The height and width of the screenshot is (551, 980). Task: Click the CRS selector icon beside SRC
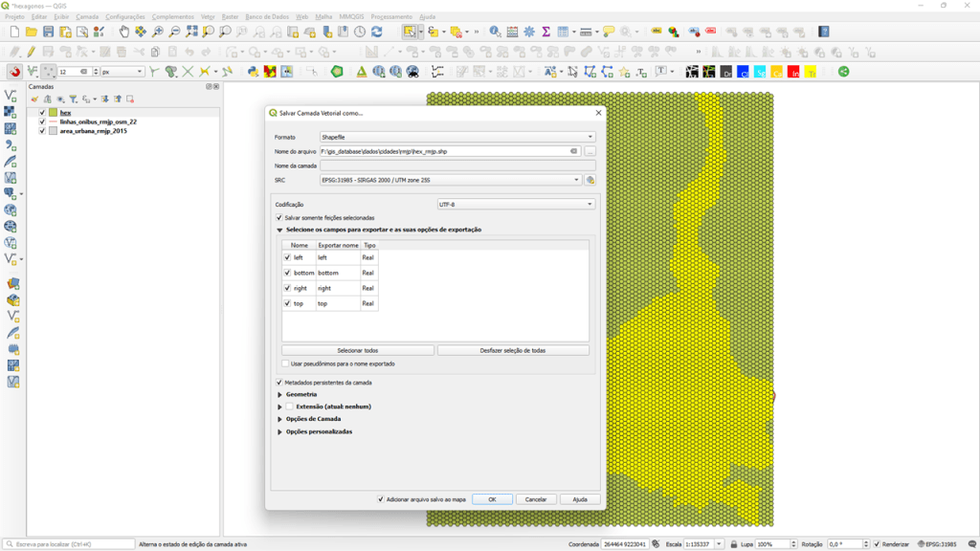coord(590,180)
